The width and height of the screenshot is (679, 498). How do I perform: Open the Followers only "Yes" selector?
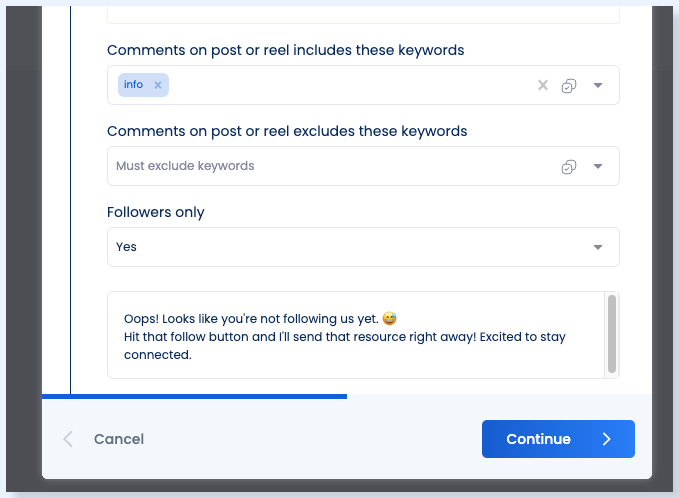pyautogui.click(x=363, y=247)
